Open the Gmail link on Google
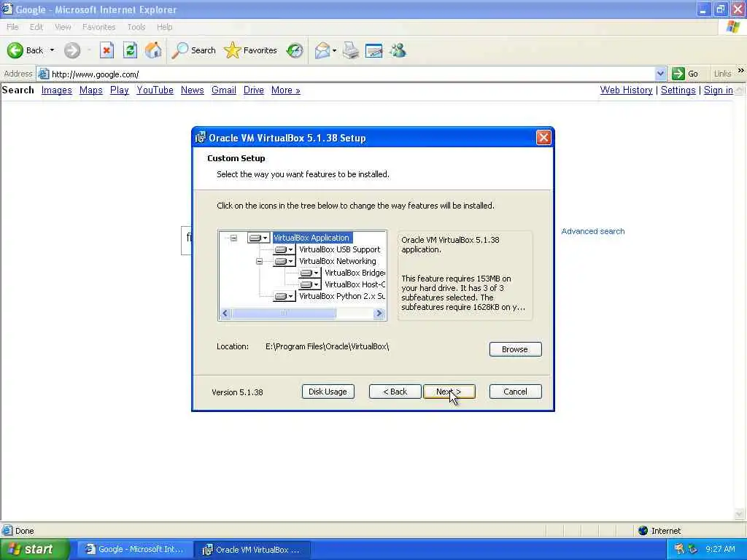747x560 pixels. click(x=224, y=90)
